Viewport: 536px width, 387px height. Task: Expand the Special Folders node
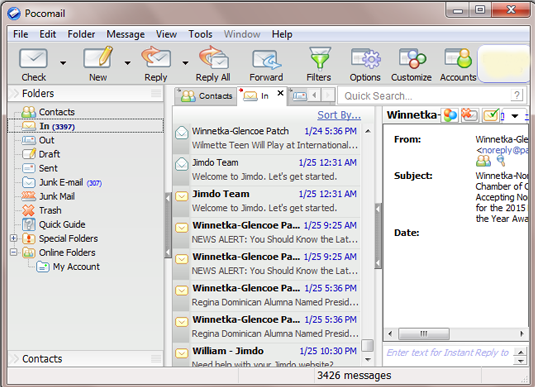click(x=13, y=238)
